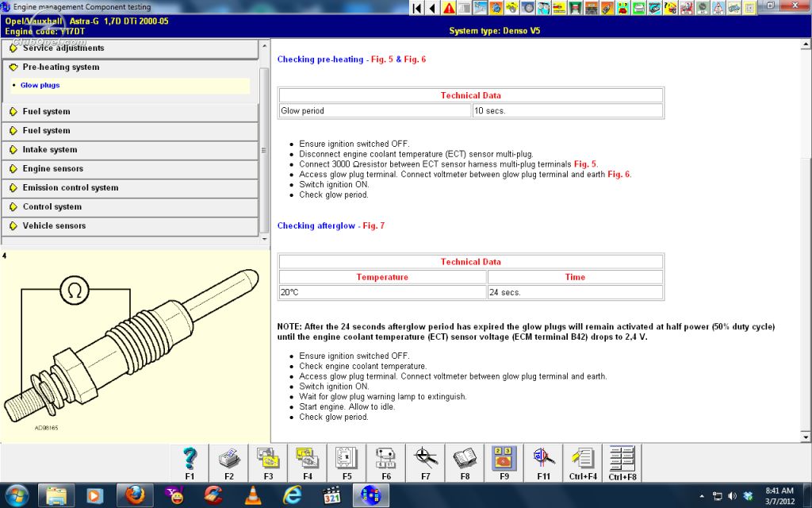Open help with the F1 question mark icon
This screenshot has height=508, width=812.
(x=190, y=463)
